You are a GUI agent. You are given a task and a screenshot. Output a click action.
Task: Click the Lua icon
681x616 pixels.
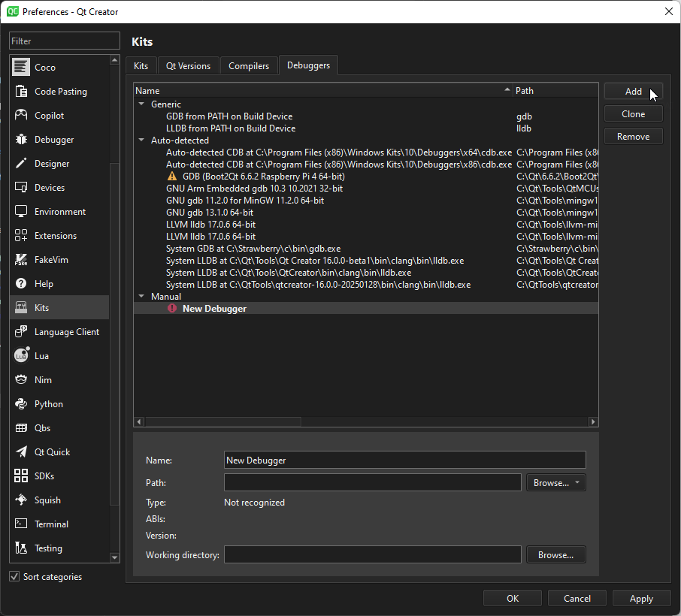[x=21, y=355]
